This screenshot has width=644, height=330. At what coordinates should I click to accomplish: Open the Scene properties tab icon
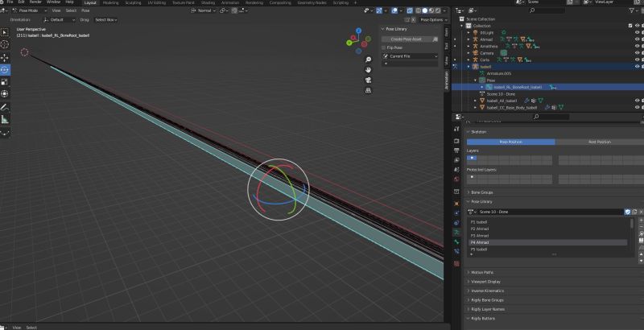[x=456, y=170]
